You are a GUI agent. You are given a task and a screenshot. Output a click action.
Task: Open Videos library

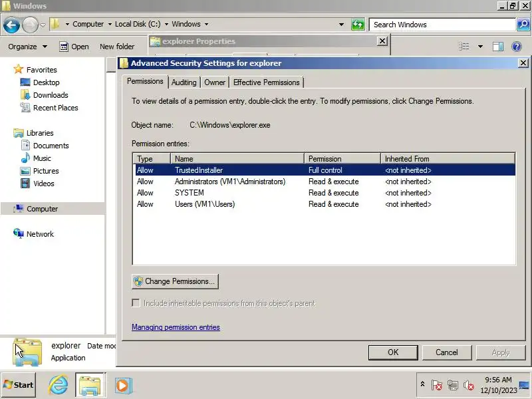pos(44,184)
